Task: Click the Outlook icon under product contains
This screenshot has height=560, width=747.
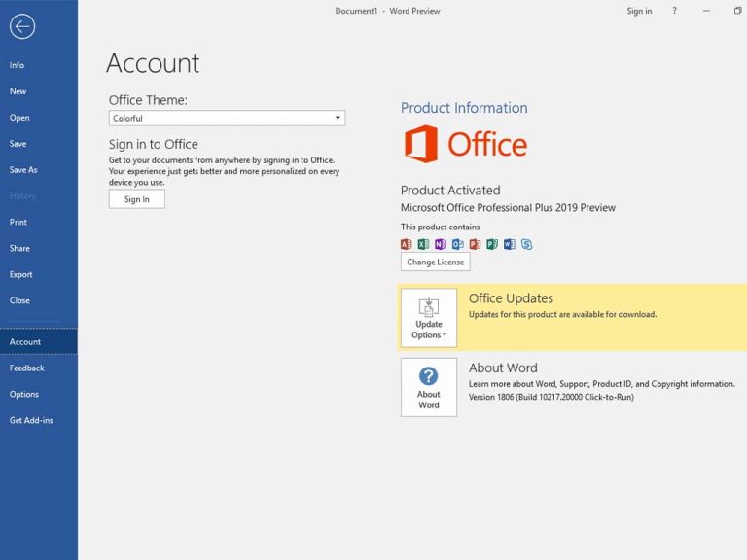Action: coord(457,244)
